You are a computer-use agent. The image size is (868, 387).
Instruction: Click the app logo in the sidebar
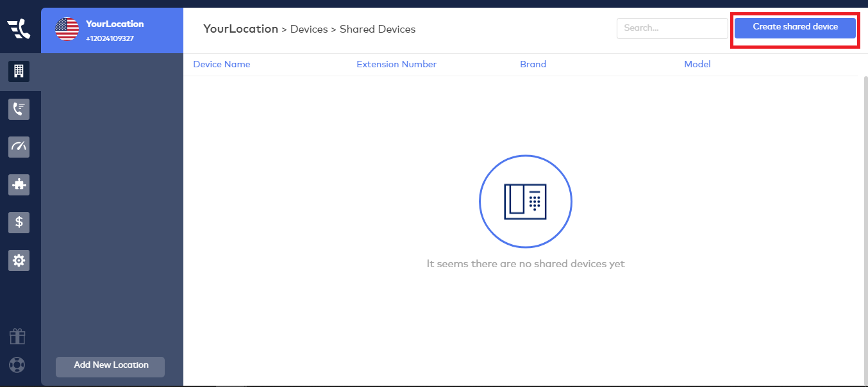pyautogui.click(x=19, y=29)
